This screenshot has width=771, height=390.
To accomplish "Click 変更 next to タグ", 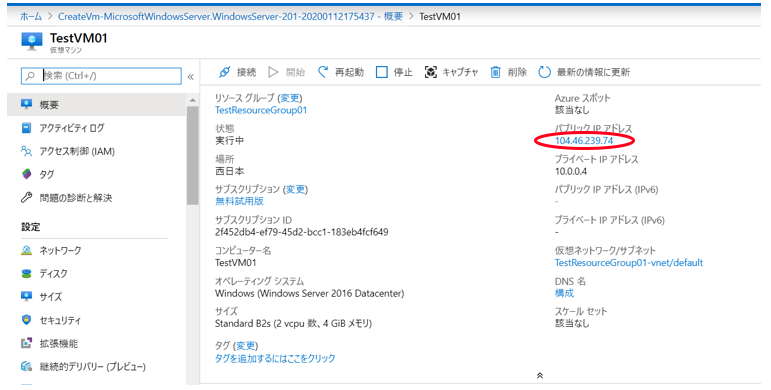I will click(x=245, y=346).
